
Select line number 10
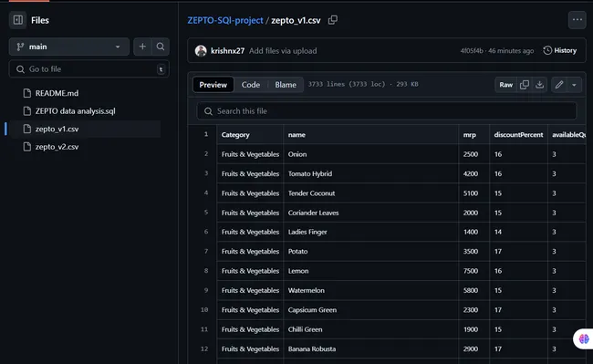coord(204,309)
